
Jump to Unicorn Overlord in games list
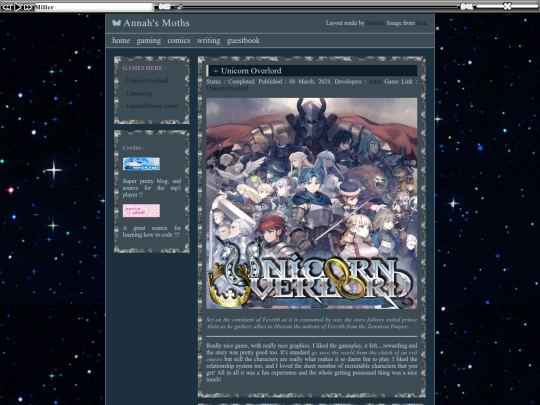tap(147, 81)
